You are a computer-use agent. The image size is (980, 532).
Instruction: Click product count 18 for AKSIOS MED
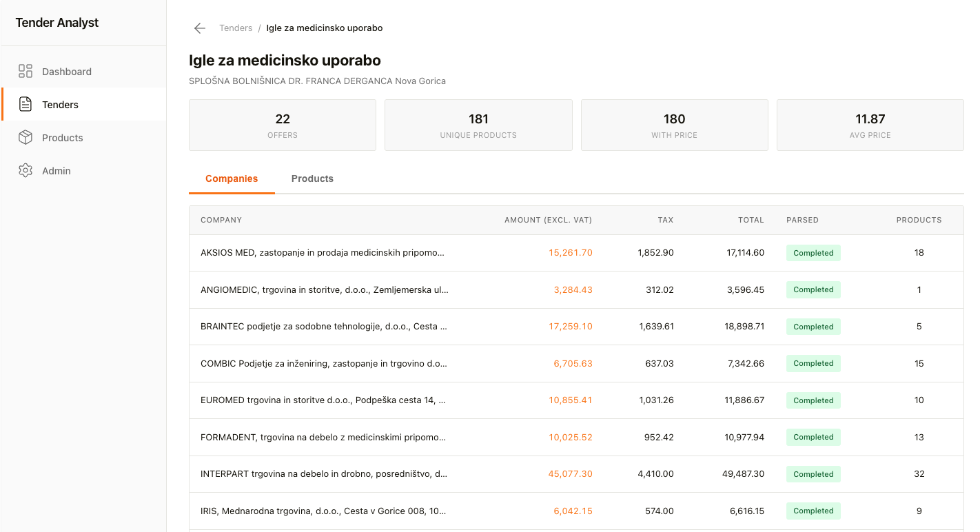[x=919, y=253]
